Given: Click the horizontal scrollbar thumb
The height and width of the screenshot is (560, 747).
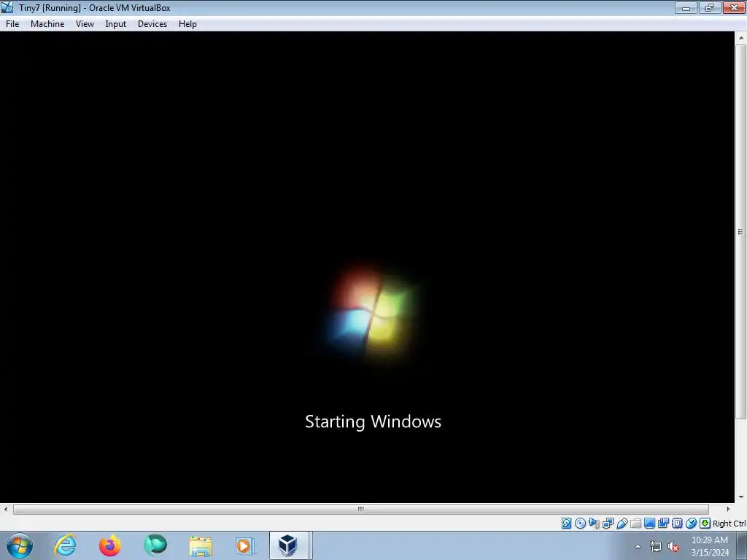Looking at the screenshot, I should coord(360,509).
